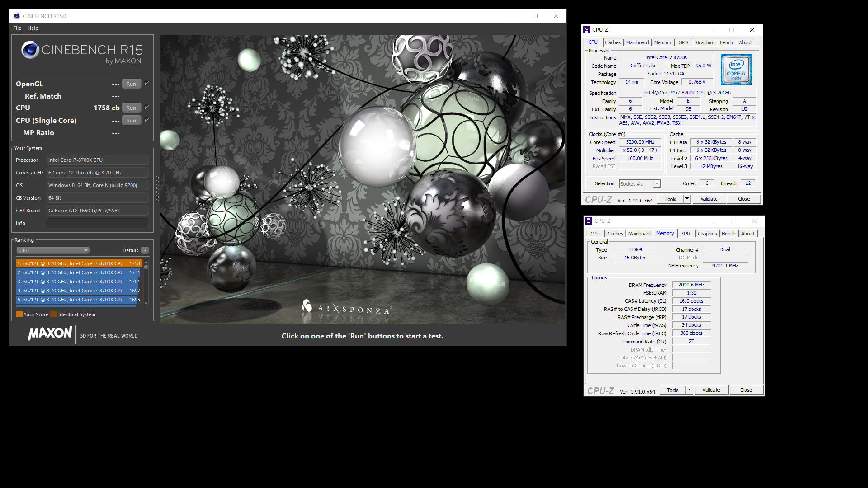Click Tools button in bottom CPU-Z window
Image resolution: width=868 pixels, height=488 pixels.
click(673, 390)
